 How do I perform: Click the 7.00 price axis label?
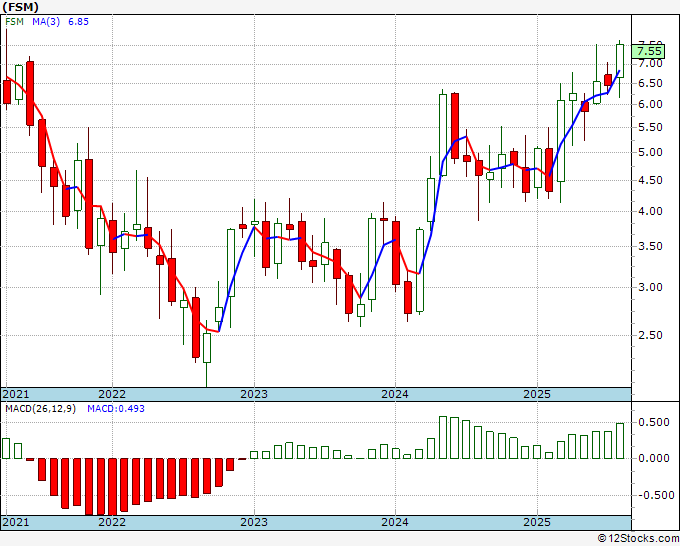650,64
